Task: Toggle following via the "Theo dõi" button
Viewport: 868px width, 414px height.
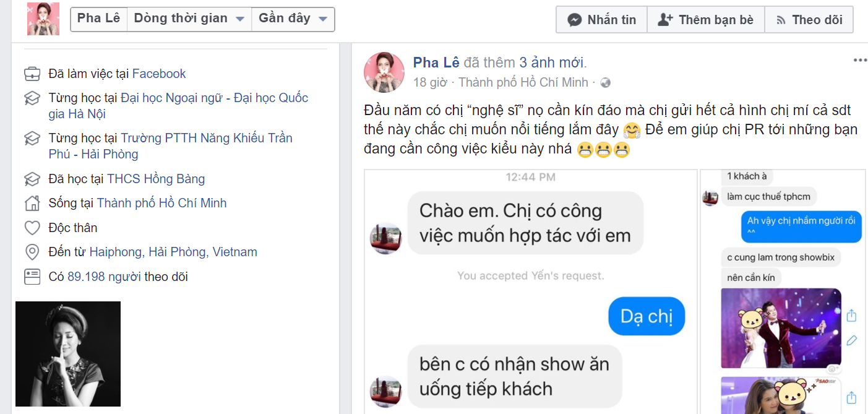Action: click(809, 19)
